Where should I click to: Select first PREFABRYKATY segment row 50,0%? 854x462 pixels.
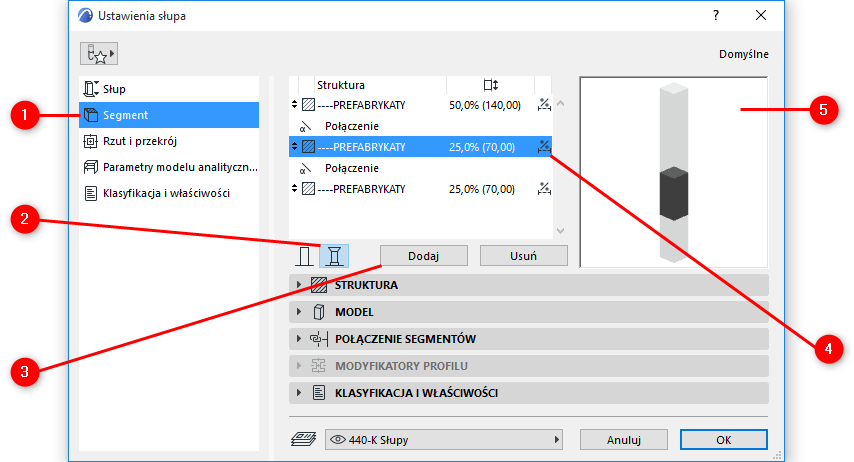pos(420,105)
